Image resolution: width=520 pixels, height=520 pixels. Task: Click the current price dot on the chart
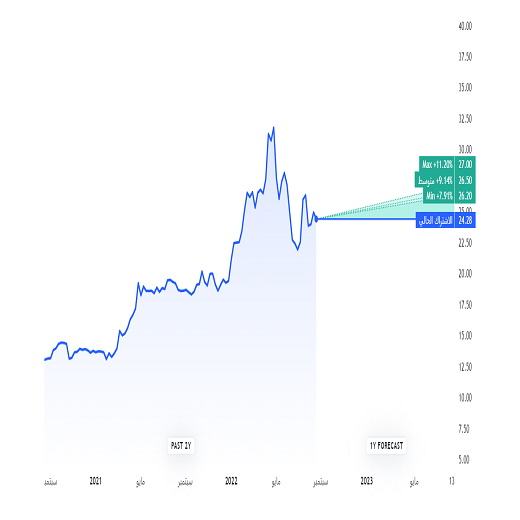tap(317, 219)
